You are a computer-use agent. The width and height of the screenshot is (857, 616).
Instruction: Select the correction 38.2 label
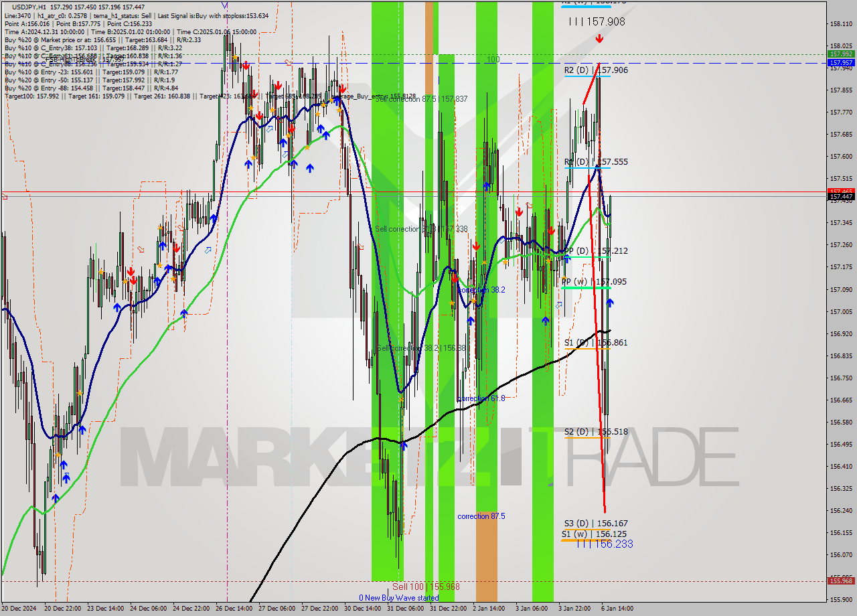(x=482, y=290)
